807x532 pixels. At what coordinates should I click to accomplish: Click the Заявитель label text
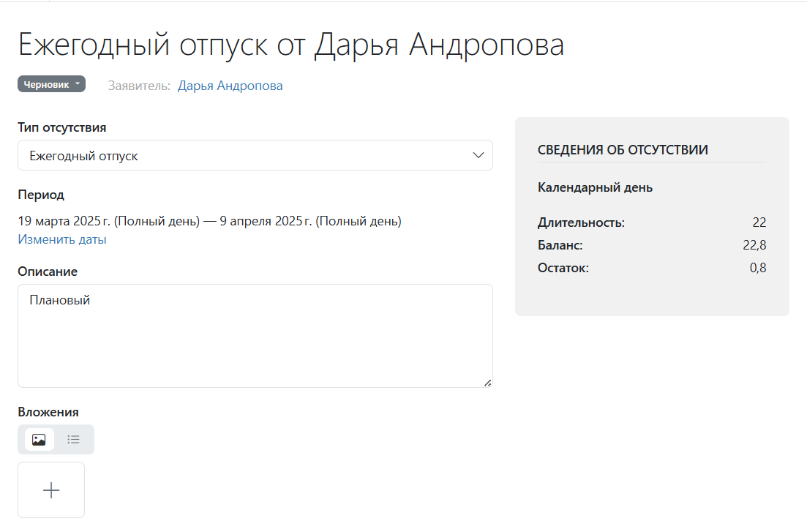[x=139, y=86]
